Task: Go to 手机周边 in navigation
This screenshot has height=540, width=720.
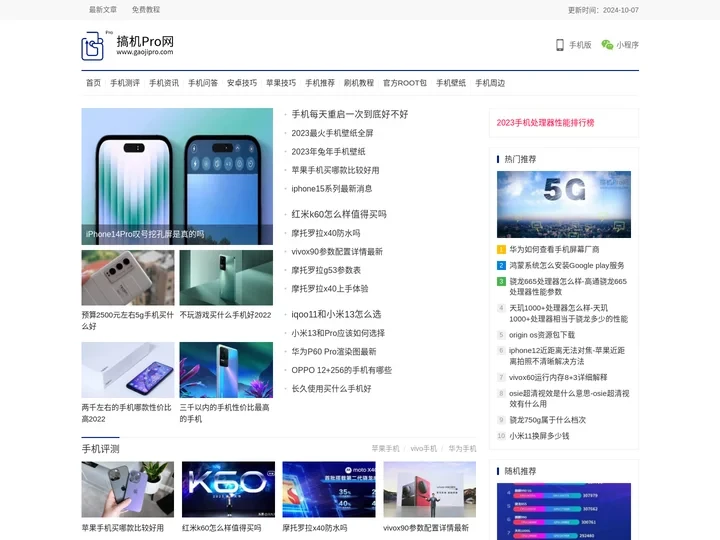Action: click(x=490, y=83)
